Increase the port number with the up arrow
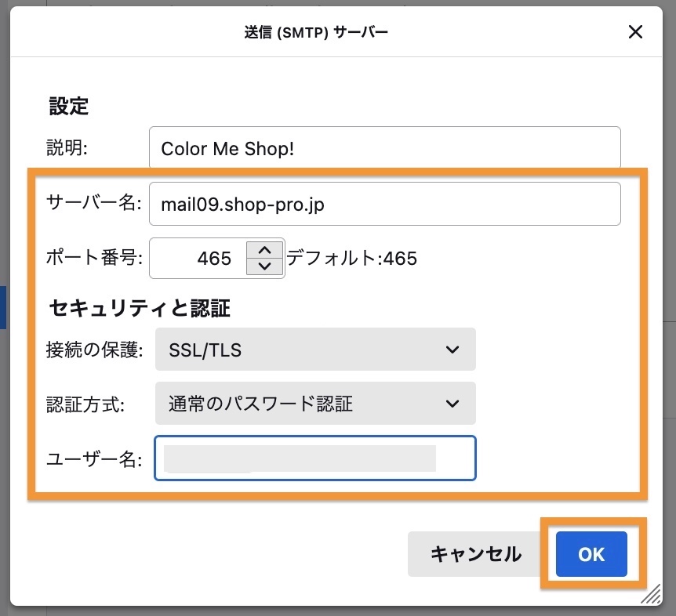This screenshot has width=676, height=616. [x=264, y=250]
